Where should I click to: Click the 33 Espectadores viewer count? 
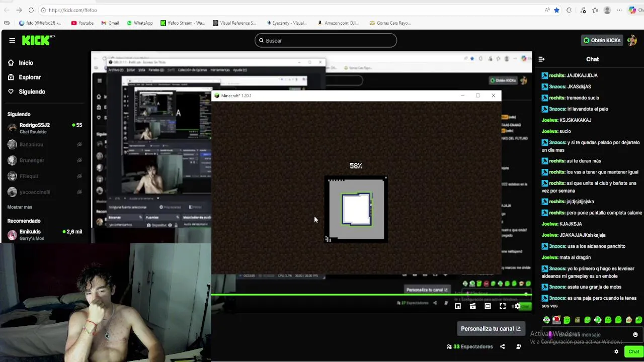coord(470,346)
